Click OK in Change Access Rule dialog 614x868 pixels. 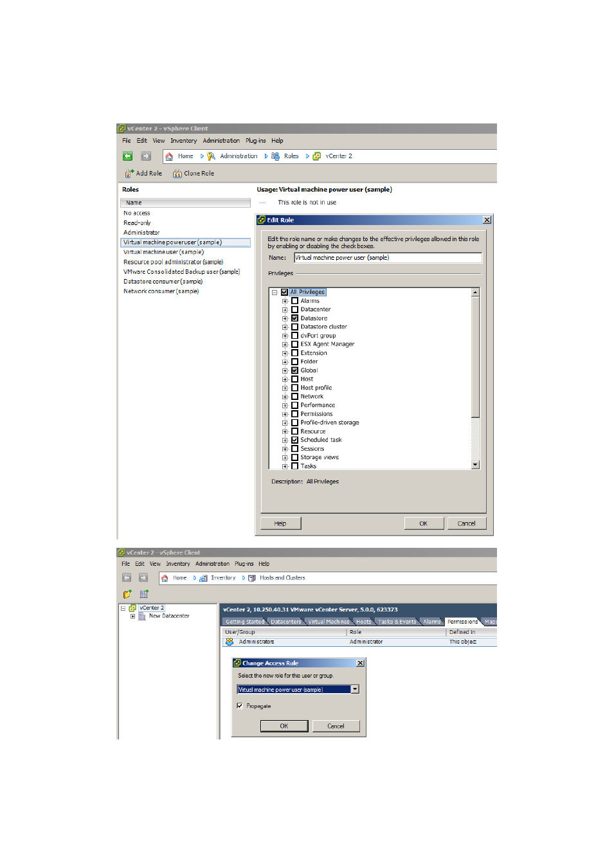click(x=284, y=726)
